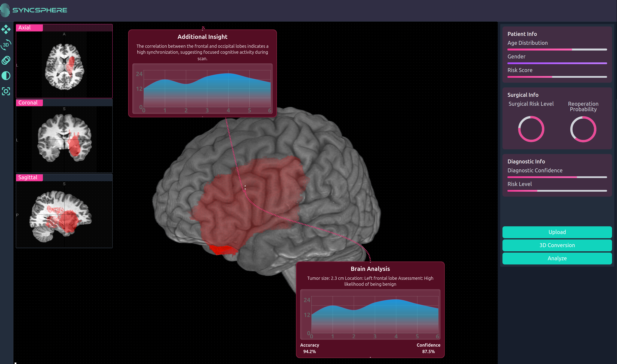Toggle the contrast half-circle icon
Image resolution: width=617 pixels, height=364 pixels.
(x=6, y=76)
